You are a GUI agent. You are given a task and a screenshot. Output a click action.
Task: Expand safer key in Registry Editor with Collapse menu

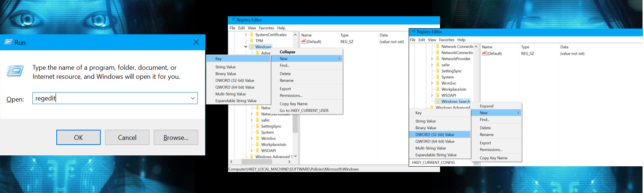tap(252, 120)
